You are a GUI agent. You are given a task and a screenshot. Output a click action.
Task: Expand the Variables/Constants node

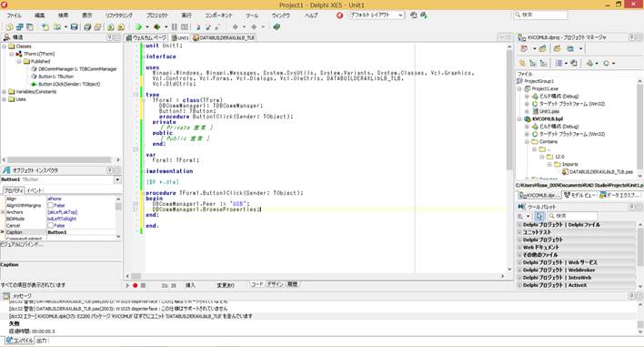pos(5,92)
